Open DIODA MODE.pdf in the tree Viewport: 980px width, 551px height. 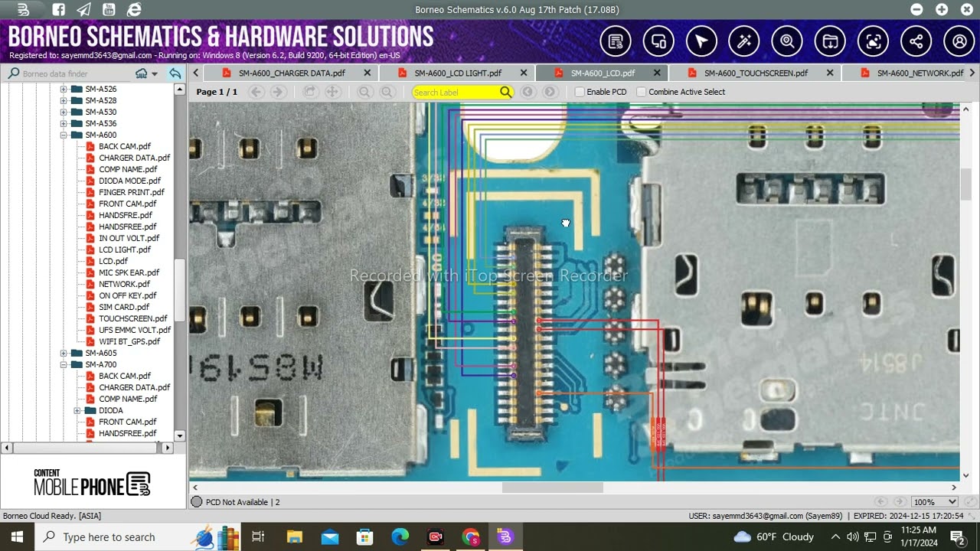click(129, 181)
